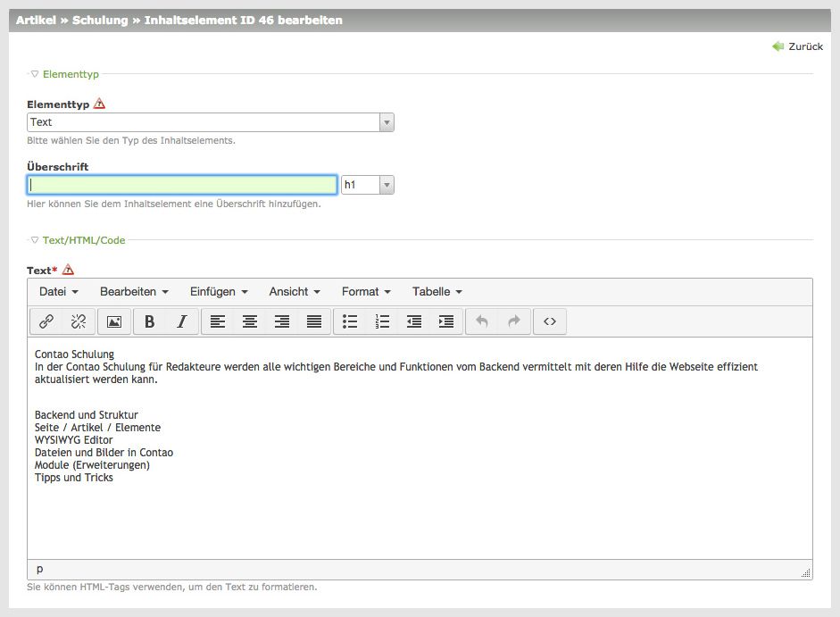Open the h1 heading level dropdown
The image size is (840, 617).
367,185
